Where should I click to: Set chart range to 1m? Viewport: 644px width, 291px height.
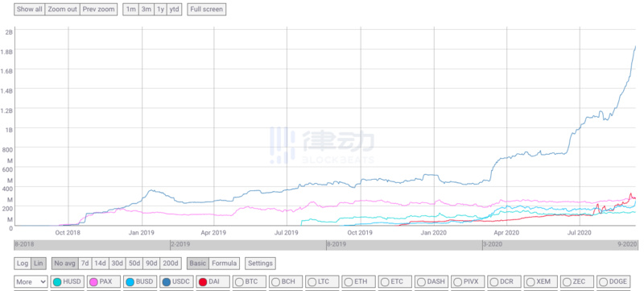pyautogui.click(x=130, y=10)
